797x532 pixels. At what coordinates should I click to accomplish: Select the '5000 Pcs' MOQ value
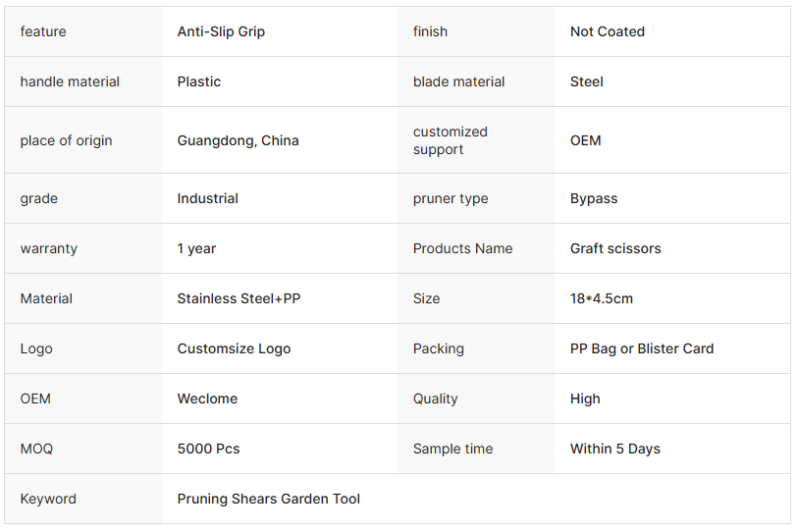(x=208, y=449)
